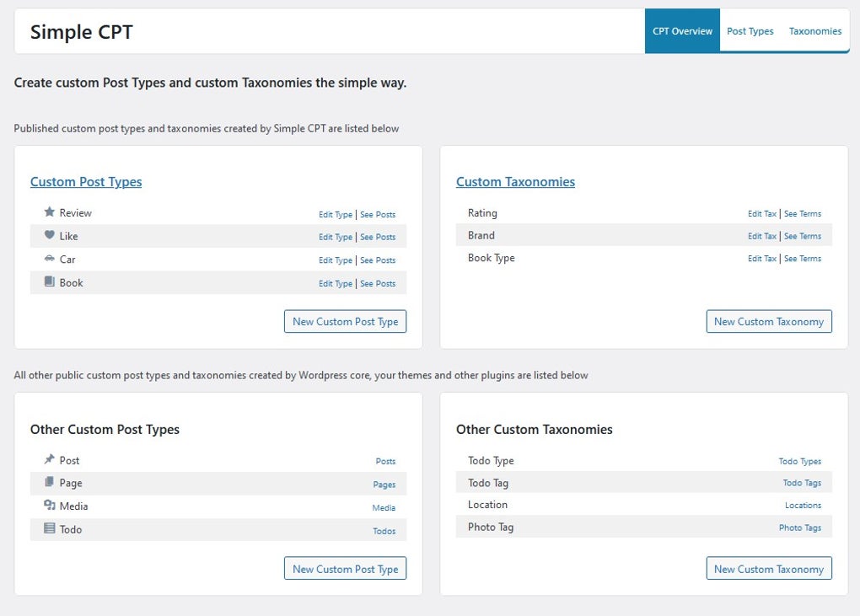Click the Custom Taxonomies heading link
Viewport: 860px width, 616px height.
515,181
